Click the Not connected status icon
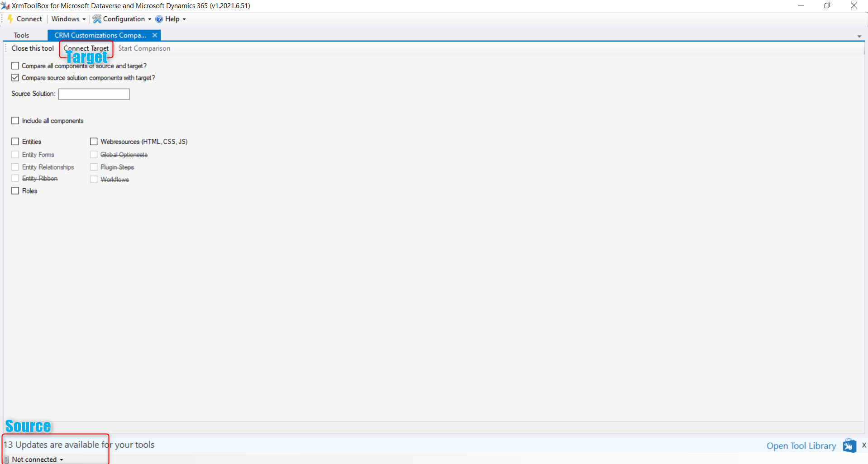 pyautogui.click(x=6, y=459)
